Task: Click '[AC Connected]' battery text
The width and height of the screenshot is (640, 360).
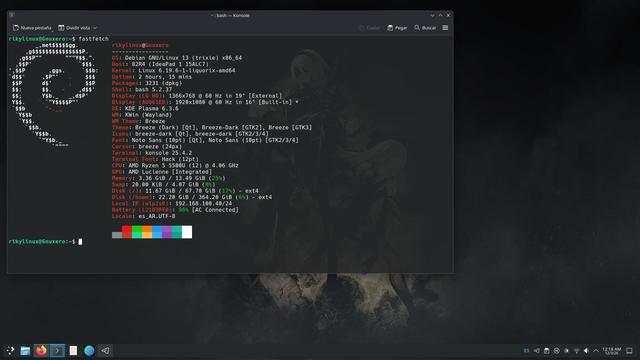Action: point(215,210)
